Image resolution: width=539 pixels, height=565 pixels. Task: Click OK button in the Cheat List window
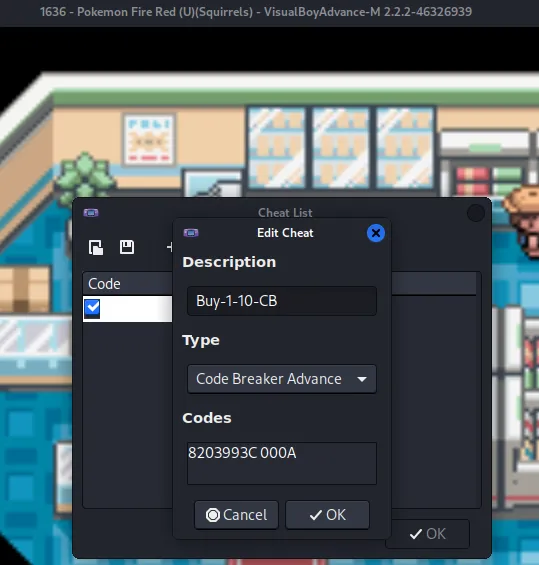[x=428, y=534]
